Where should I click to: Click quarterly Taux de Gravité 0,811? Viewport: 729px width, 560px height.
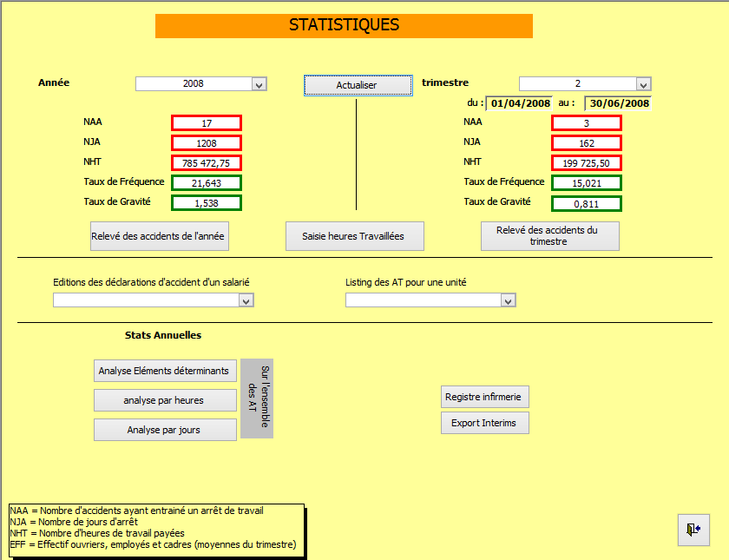pyautogui.click(x=587, y=204)
